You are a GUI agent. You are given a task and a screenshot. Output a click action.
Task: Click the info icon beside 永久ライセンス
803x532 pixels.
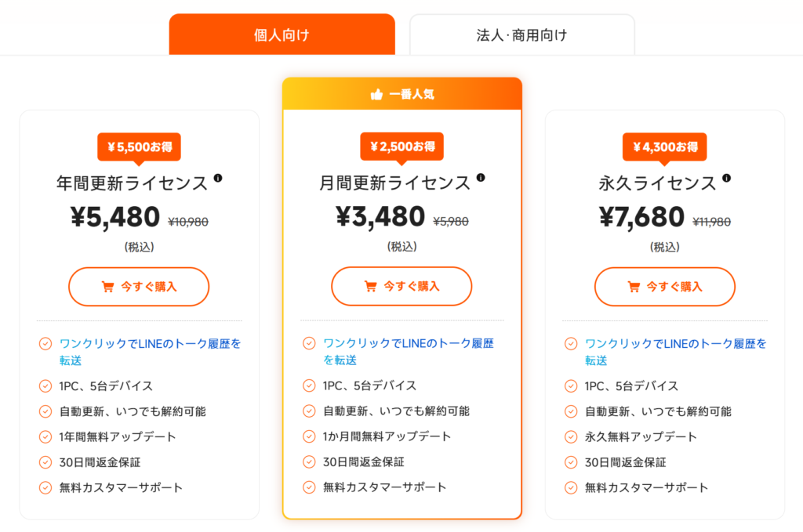[x=725, y=178]
